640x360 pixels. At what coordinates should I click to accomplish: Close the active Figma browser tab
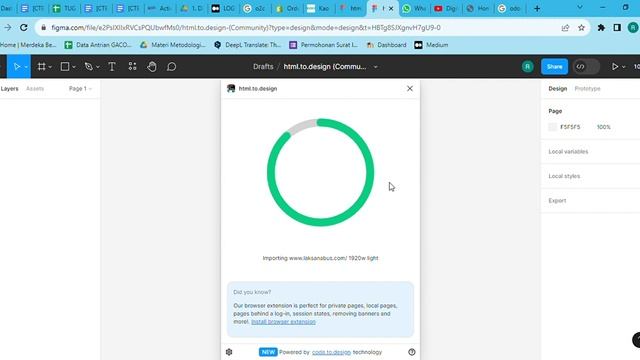click(391, 9)
